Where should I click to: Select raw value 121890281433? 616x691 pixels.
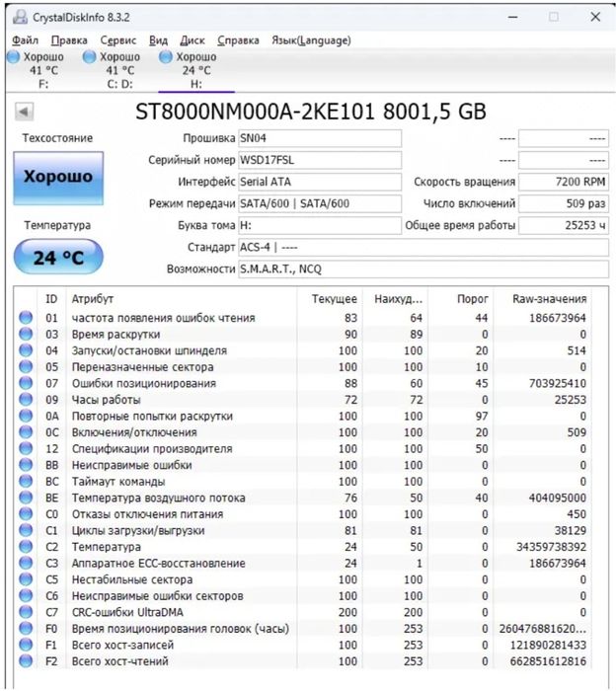(x=548, y=646)
